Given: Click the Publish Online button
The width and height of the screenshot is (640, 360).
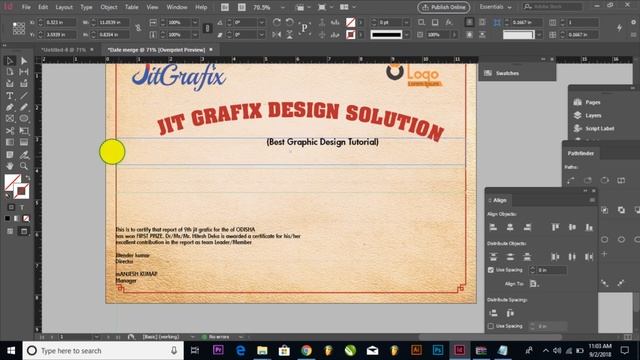Looking at the screenshot, I should (444, 7).
